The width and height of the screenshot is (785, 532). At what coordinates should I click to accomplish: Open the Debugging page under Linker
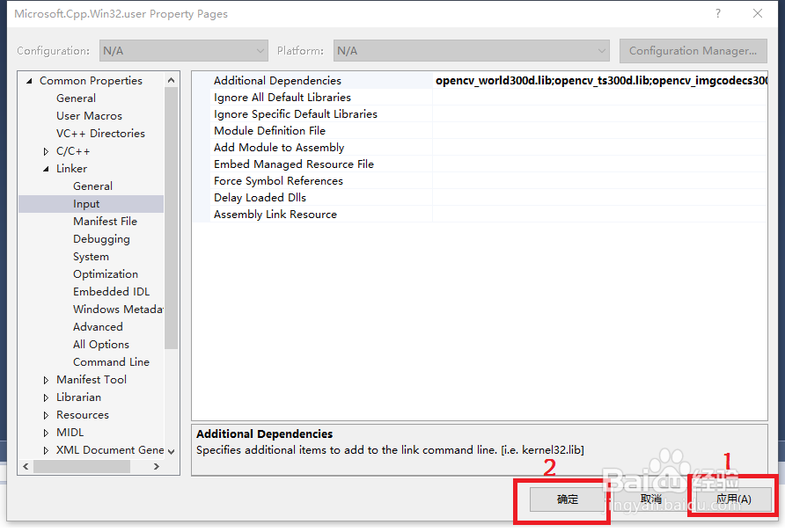tap(101, 239)
